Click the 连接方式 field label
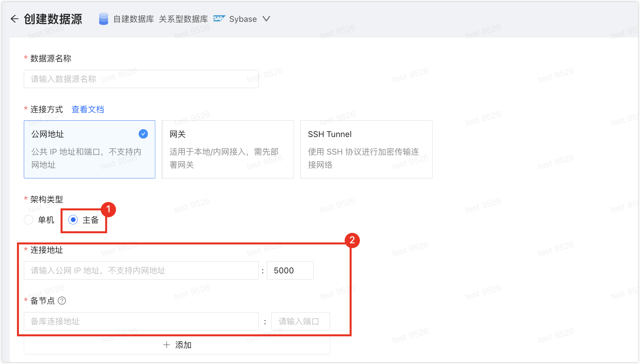640x364 pixels. [x=47, y=109]
